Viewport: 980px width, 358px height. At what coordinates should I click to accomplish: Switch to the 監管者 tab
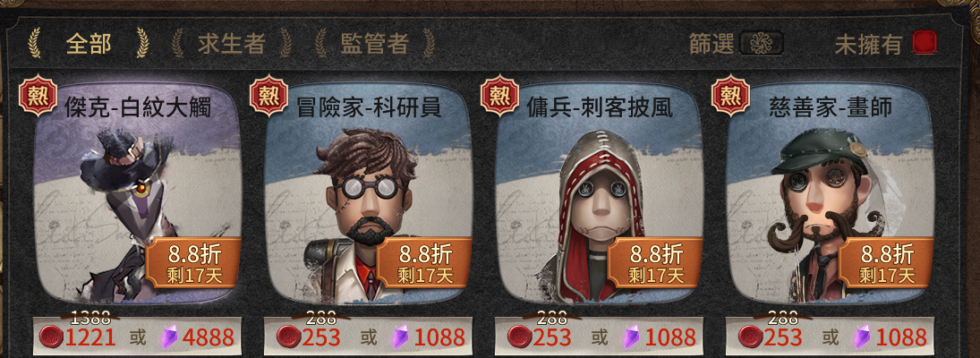(x=374, y=43)
